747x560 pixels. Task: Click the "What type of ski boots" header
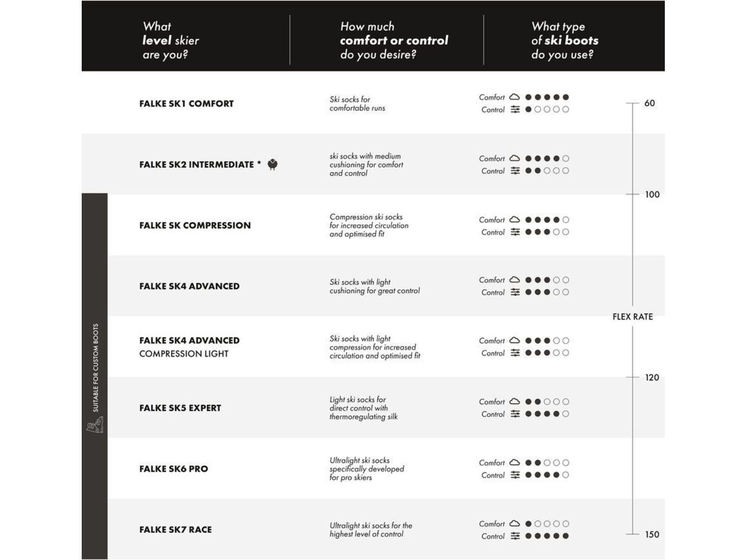click(x=564, y=41)
